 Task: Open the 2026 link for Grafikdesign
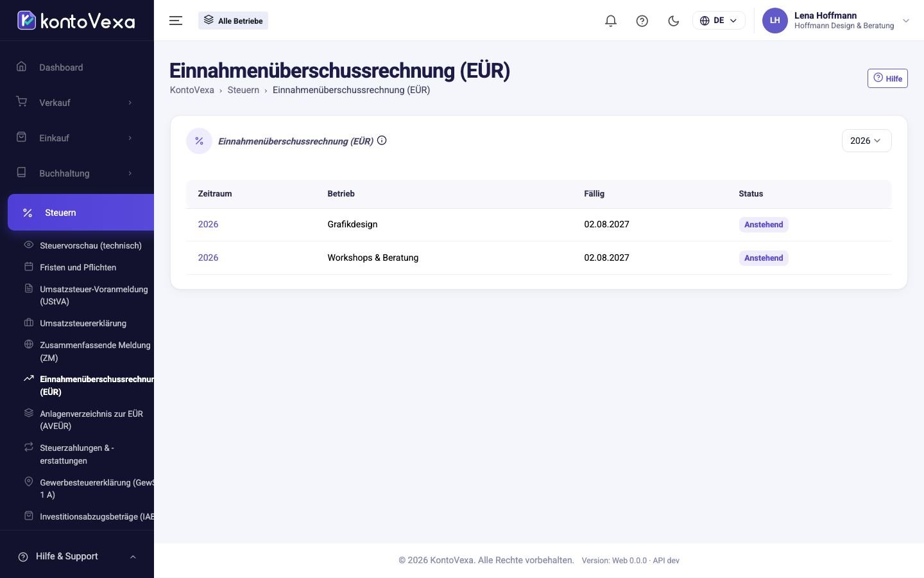[x=208, y=224]
